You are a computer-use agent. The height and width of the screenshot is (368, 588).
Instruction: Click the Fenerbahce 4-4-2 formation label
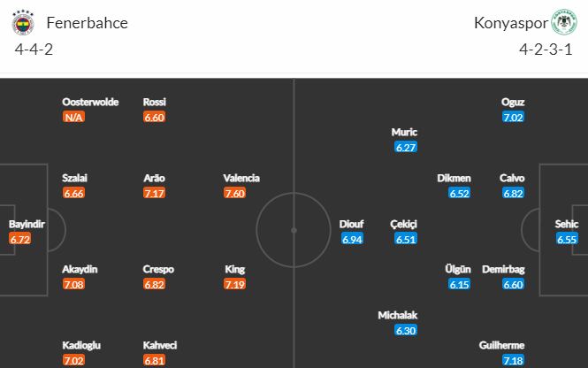tap(34, 50)
